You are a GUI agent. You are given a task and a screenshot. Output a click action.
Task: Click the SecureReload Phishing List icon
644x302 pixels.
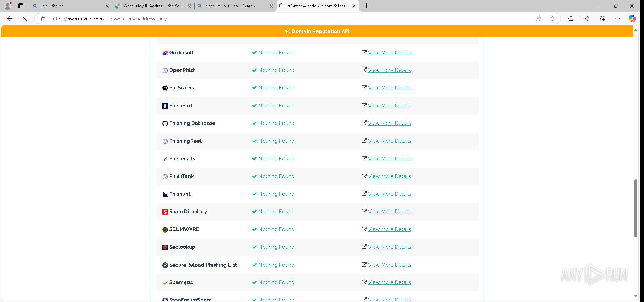(x=165, y=265)
